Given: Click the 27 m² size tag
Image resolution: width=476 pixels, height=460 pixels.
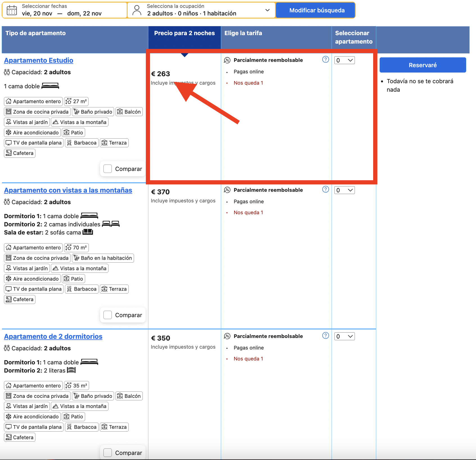Looking at the screenshot, I should click(x=76, y=101).
